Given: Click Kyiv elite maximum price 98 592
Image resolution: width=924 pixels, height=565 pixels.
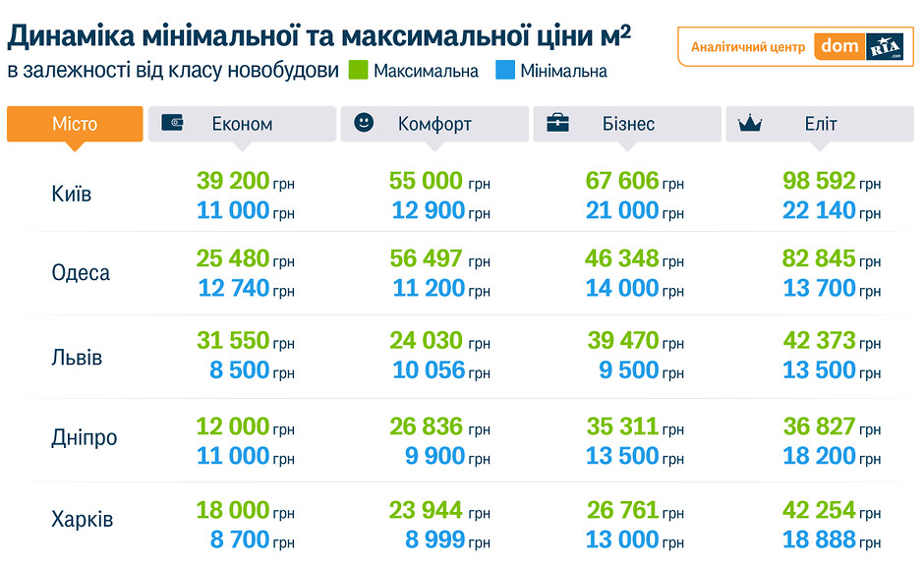Looking at the screenshot, I should tap(819, 182).
